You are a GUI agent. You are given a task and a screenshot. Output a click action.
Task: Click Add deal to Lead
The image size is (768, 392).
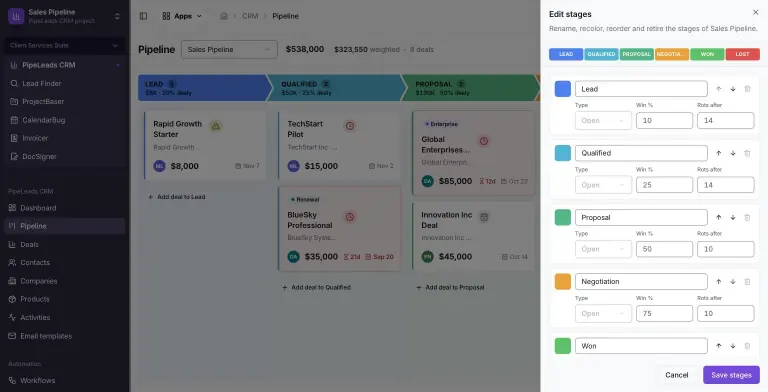177,197
